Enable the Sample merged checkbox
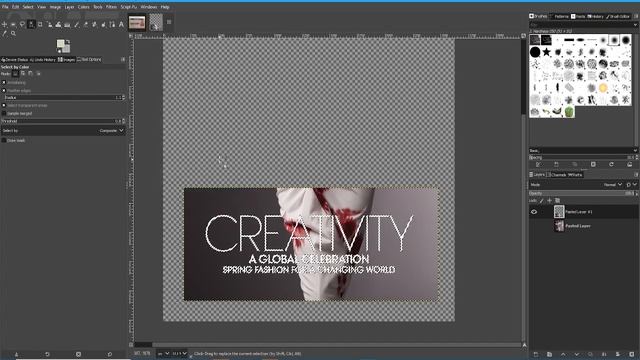The image size is (640, 360). click(x=4, y=113)
